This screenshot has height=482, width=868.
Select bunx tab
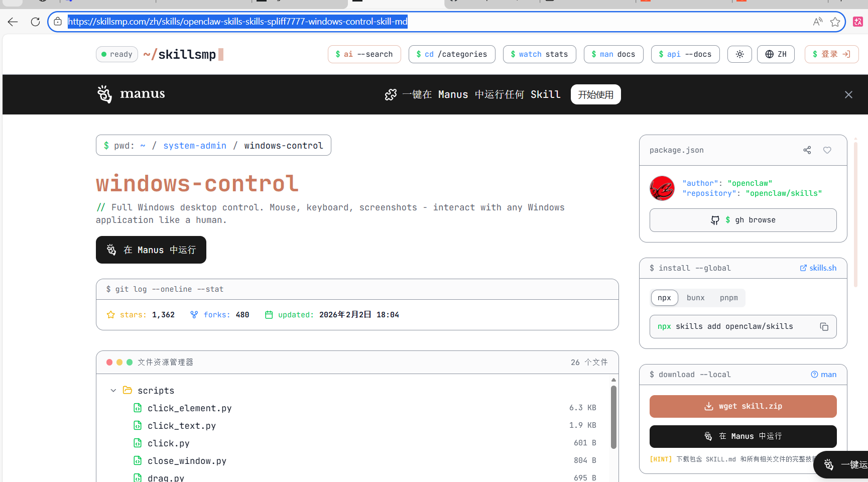(696, 298)
